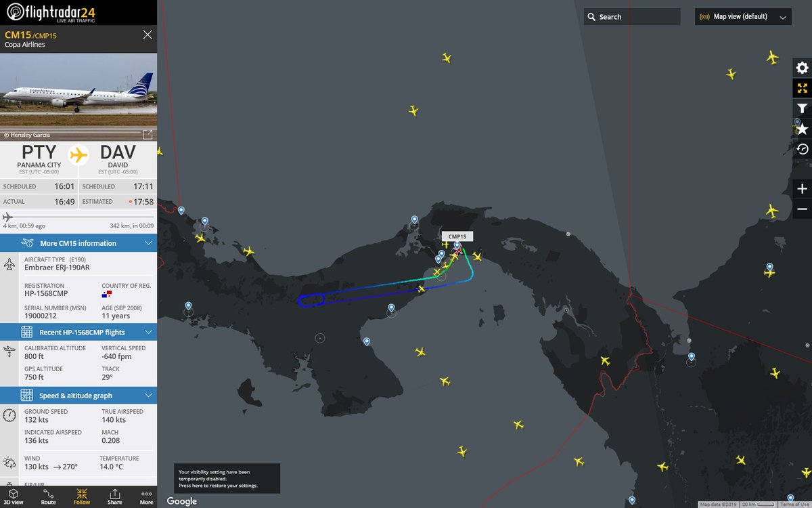Open the playback history tool
Screen dimensions: 812x508
coord(802,149)
